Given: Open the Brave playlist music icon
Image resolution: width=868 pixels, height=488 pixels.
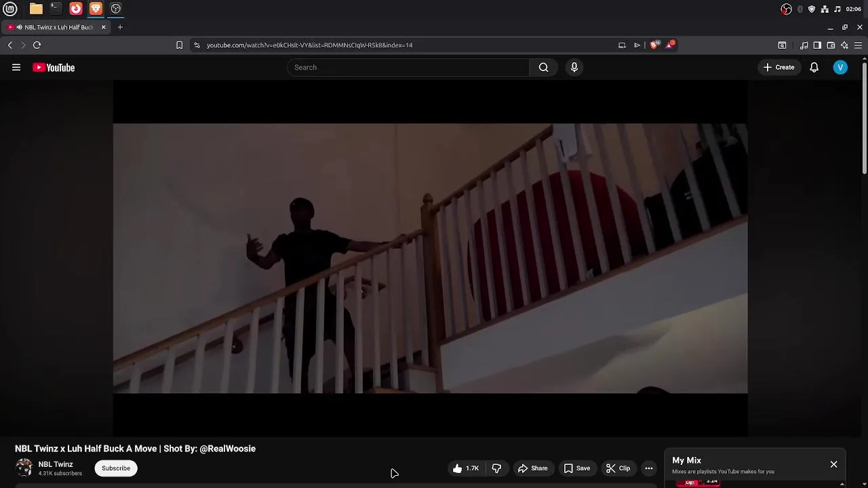Looking at the screenshot, I should (804, 45).
